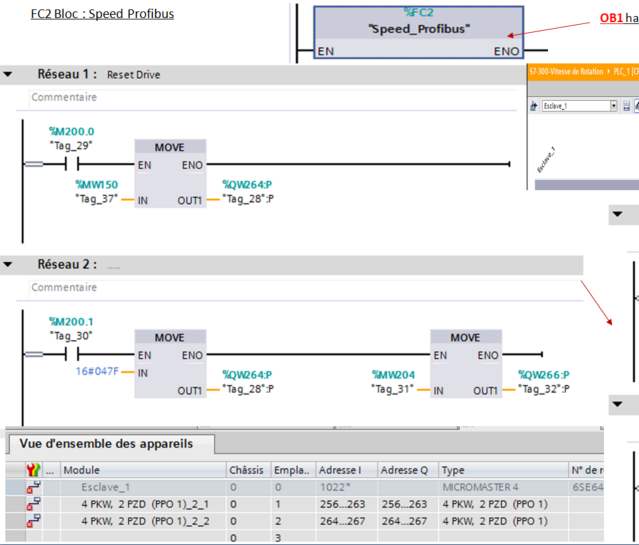Click the Commentaire field in Réseau 1
This screenshot has height=545, width=639.
(65, 98)
